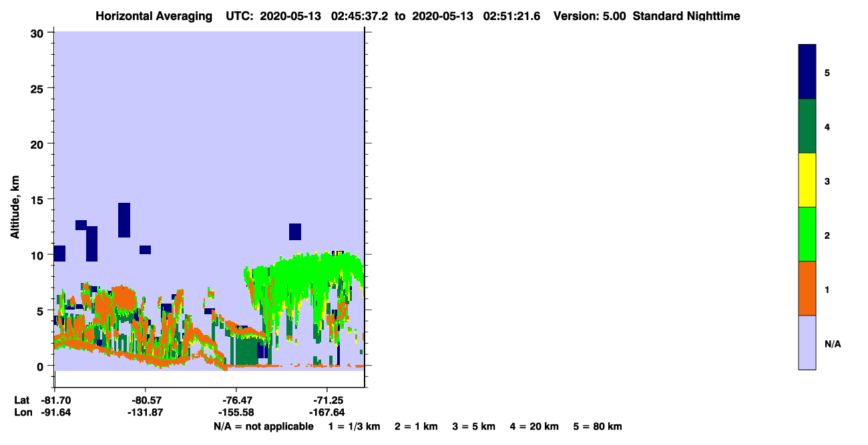This screenshot has height=445, width=868.
Task: Click the 'Lat' row label
Action: point(22,400)
